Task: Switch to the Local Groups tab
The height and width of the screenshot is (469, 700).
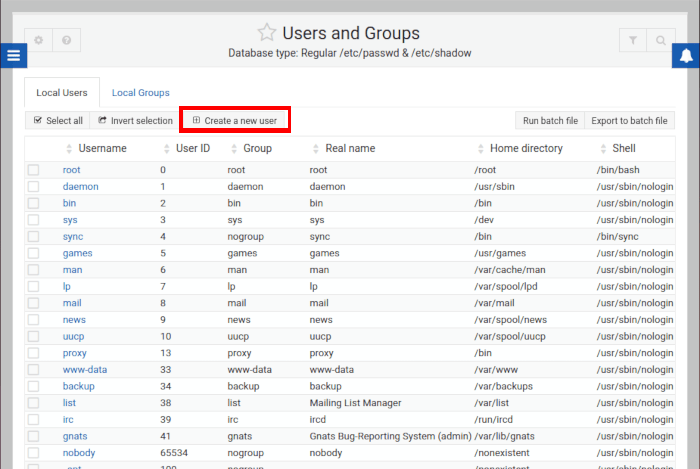Action: (140, 92)
